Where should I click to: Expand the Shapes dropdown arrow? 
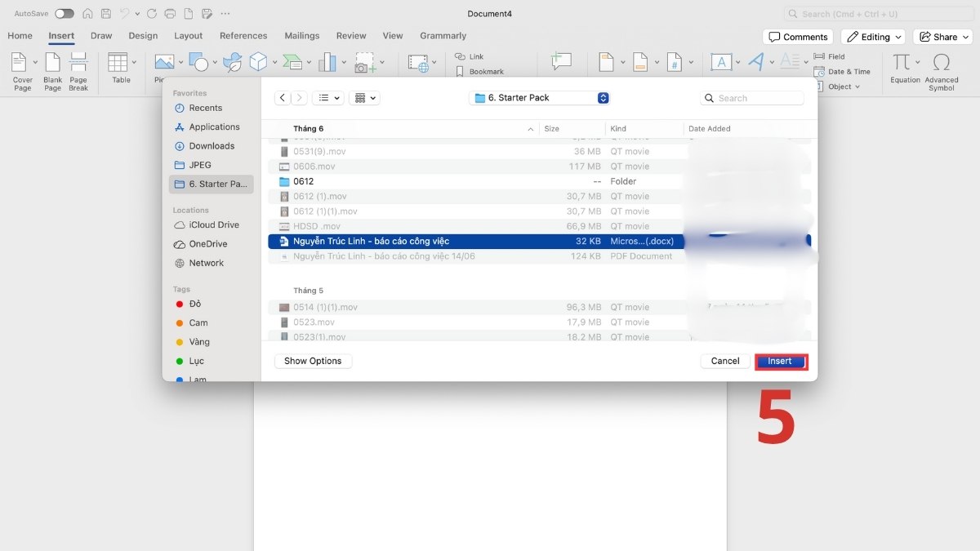click(x=214, y=63)
